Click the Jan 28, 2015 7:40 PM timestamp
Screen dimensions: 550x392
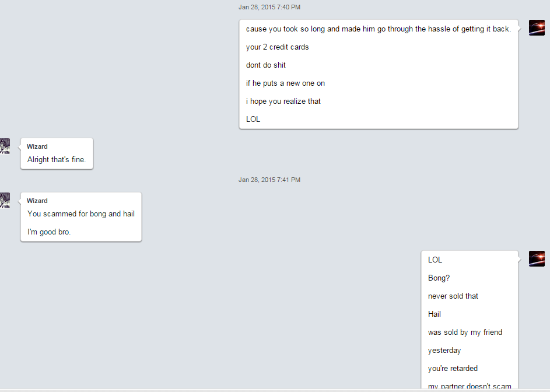click(x=269, y=7)
